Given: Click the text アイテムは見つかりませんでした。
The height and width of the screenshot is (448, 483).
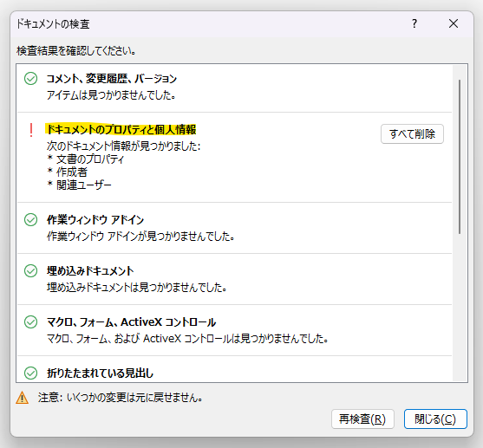Looking at the screenshot, I should [111, 94].
